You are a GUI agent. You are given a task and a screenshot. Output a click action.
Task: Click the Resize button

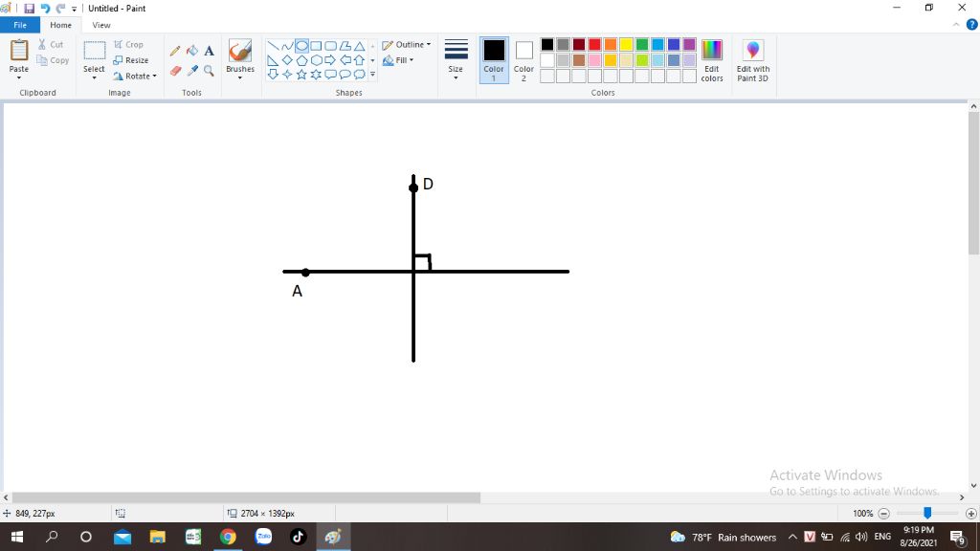coord(131,60)
